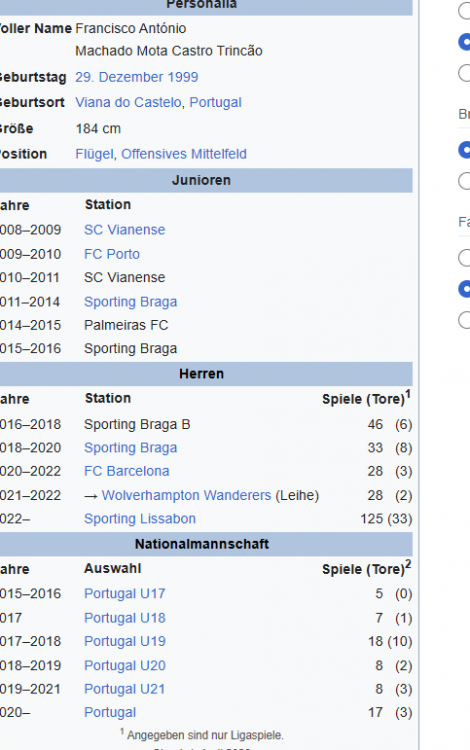Visit the Sporting Lissabon link

click(x=140, y=518)
